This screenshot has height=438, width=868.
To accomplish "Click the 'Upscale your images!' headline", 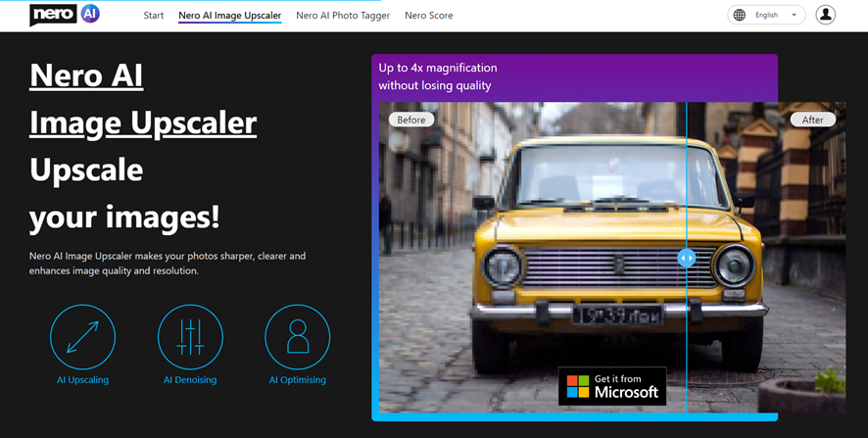I will (124, 193).
